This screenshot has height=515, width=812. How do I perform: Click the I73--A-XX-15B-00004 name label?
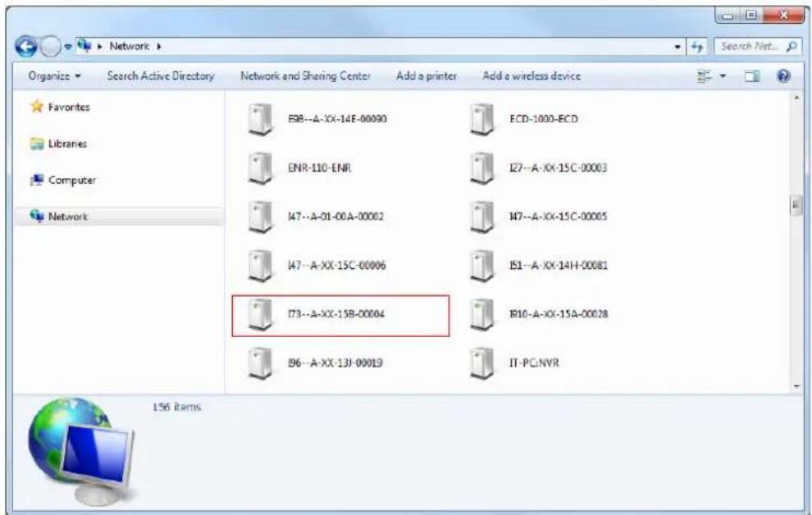[x=336, y=314]
